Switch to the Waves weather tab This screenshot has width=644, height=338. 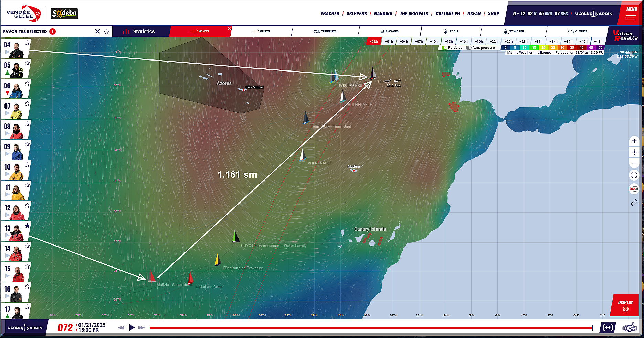pyautogui.click(x=390, y=31)
